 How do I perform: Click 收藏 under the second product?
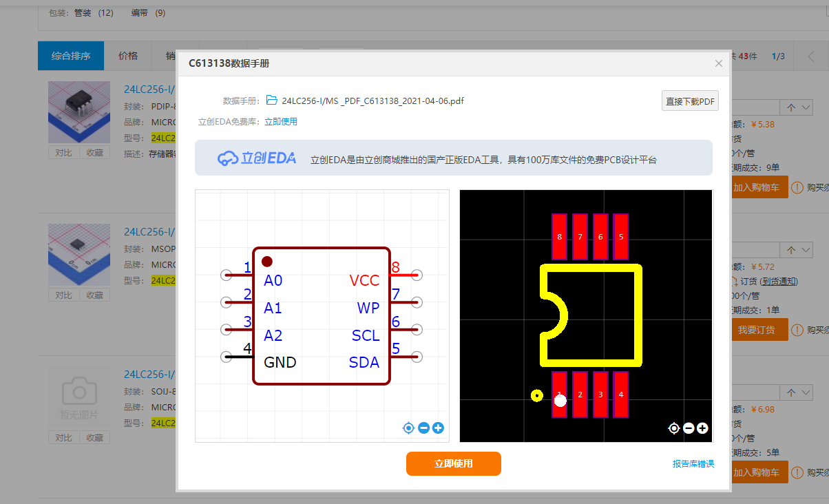(94, 295)
